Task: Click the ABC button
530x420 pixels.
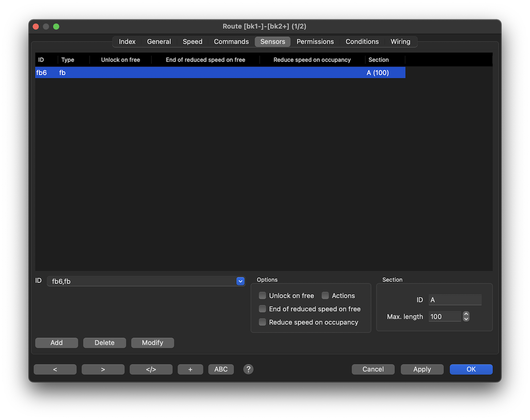Action: tap(221, 369)
